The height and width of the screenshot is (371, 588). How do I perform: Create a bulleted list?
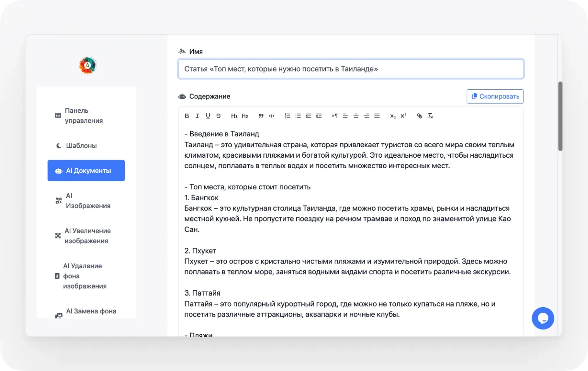pyautogui.click(x=298, y=116)
